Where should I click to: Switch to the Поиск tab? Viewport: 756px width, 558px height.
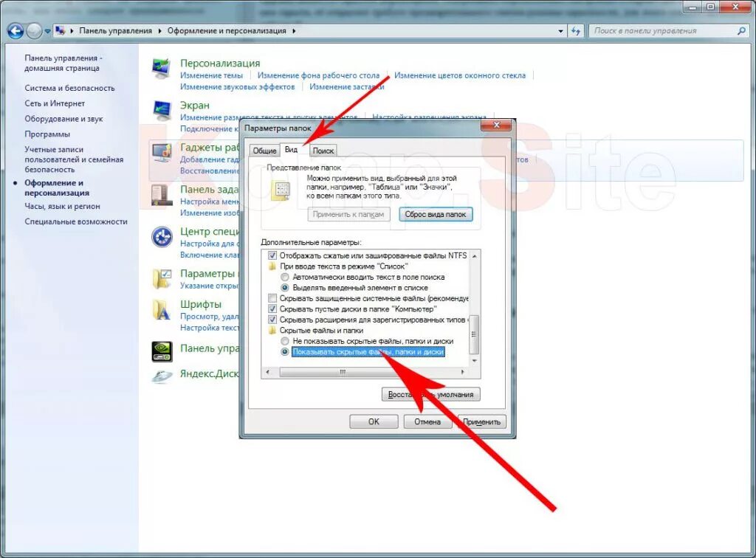tap(323, 151)
